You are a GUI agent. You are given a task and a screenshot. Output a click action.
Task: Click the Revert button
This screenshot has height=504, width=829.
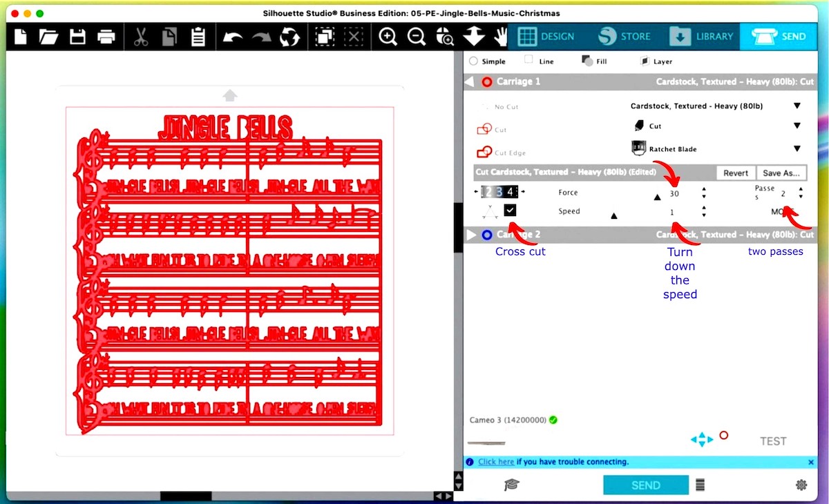click(735, 173)
